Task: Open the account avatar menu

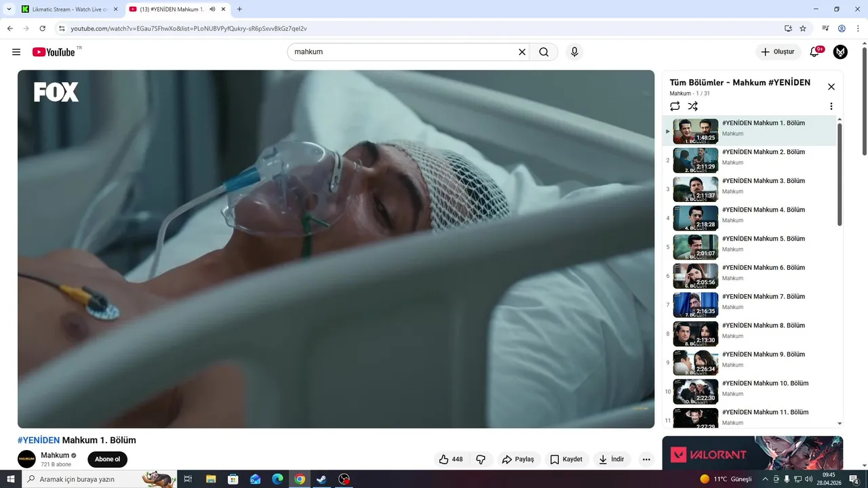Action: pyautogui.click(x=840, y=52)
